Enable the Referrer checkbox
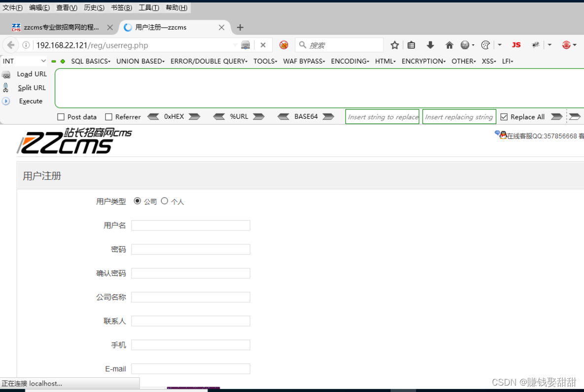The height and width of the screenshot is (392, 584). [x=109, y=117]
